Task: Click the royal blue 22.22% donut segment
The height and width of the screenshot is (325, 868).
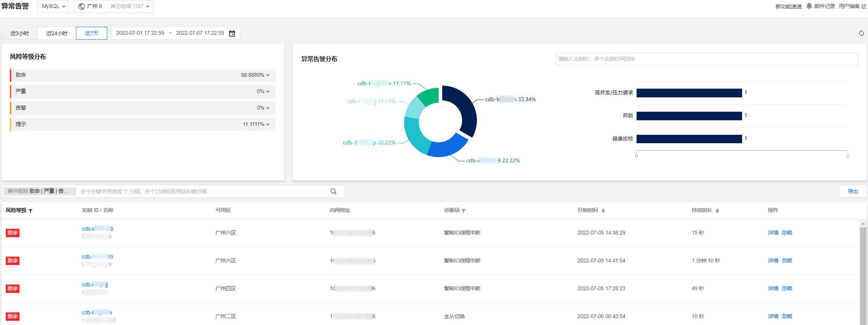Action: (448, 146)
